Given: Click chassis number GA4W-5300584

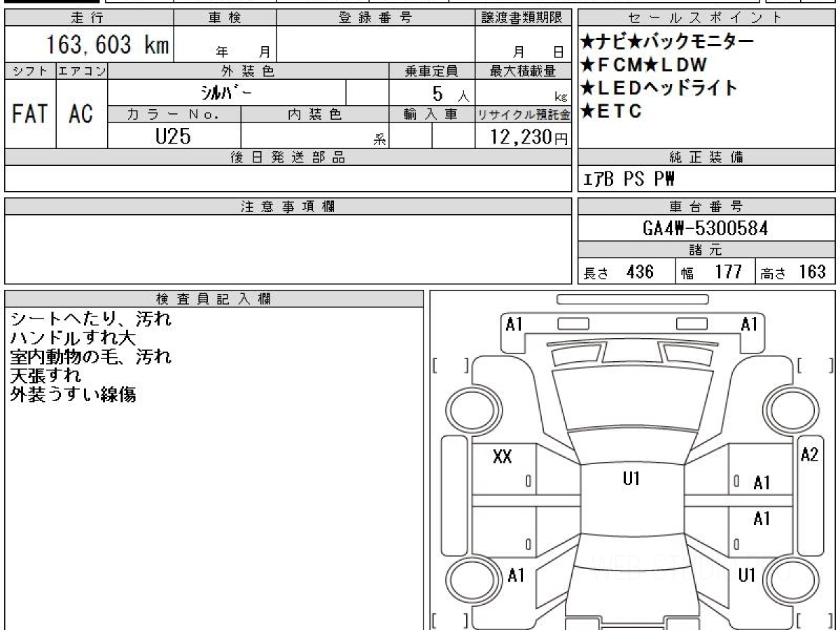Looking at the screenshot, I should [706, 228].
